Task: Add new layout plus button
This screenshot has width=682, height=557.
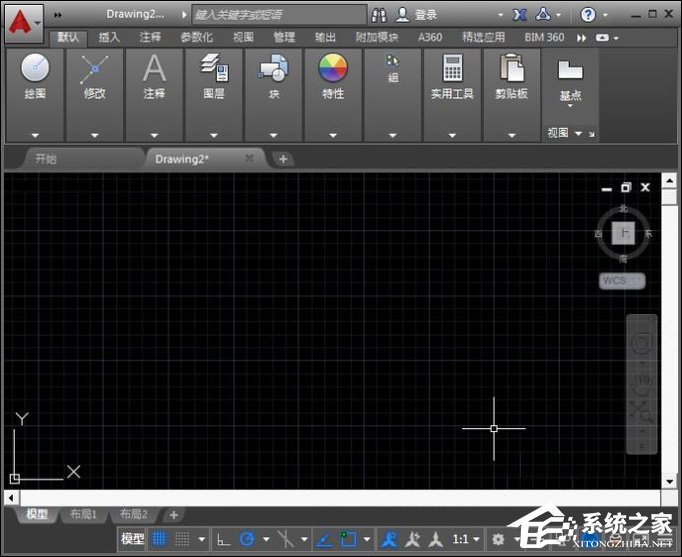Action: tap(174, 515)
